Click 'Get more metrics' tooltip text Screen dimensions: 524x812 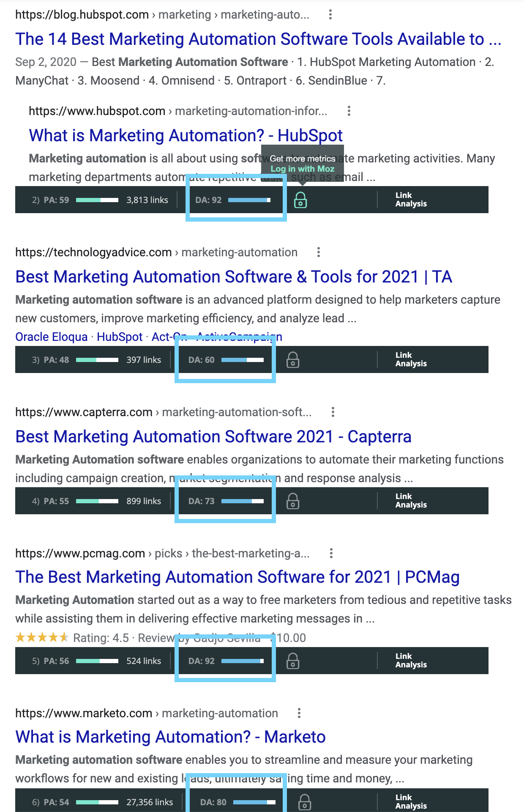(x=303, y=159)
